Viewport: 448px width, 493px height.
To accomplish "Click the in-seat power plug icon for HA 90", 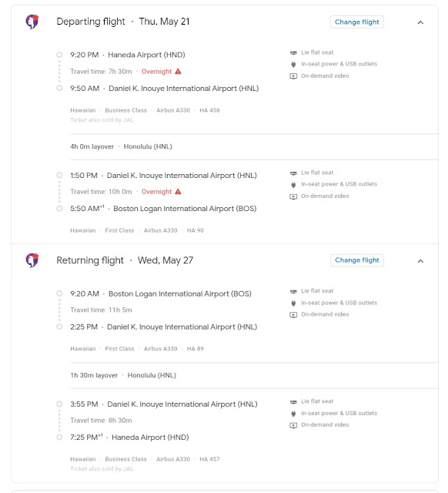I will (293, 185).
